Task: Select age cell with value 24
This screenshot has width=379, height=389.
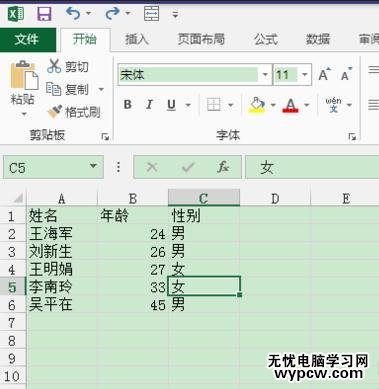Action: click(x=133, y=234)
